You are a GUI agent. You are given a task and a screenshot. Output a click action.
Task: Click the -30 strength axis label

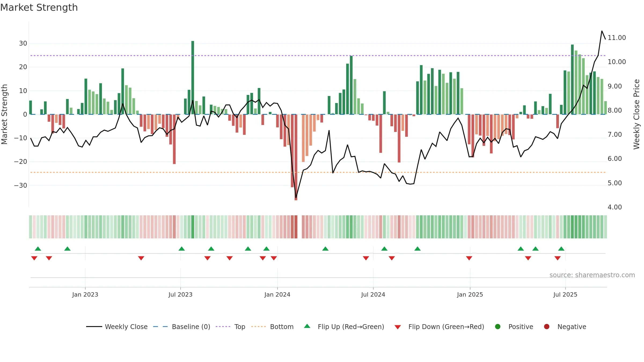click(21, 185)
